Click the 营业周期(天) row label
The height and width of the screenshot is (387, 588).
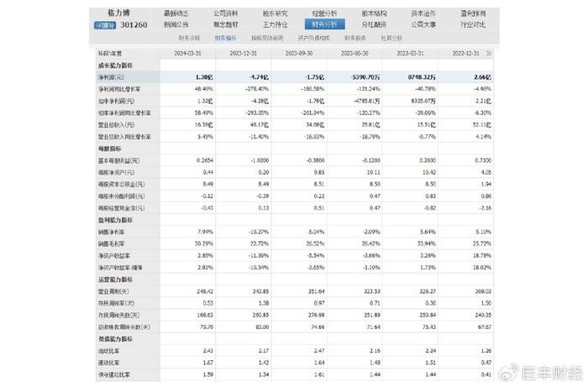[x=113, y=291]
